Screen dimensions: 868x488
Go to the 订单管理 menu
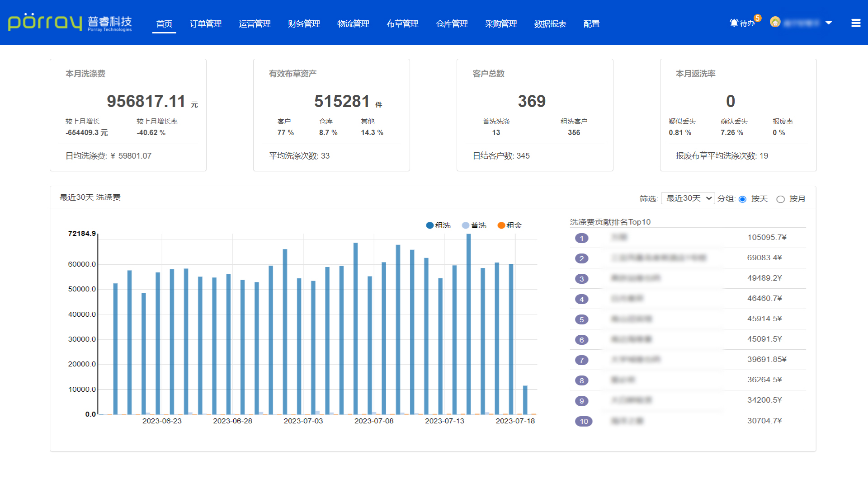[x=205, y=24]
